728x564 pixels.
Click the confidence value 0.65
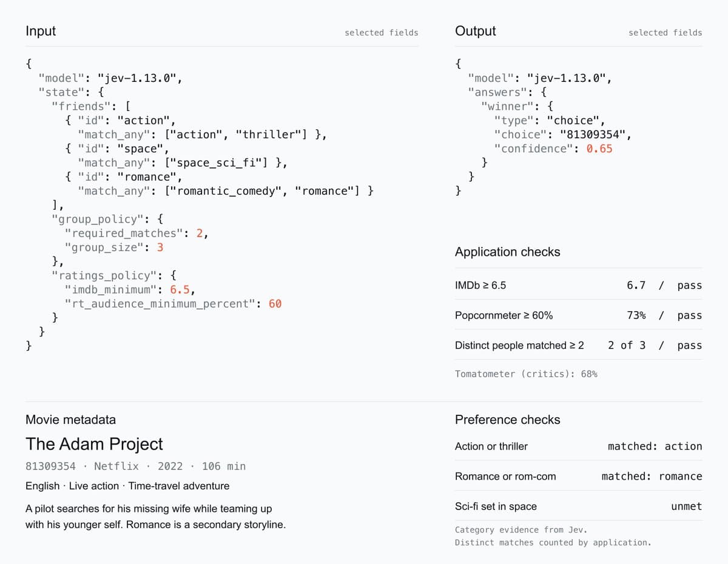click(599, 149)
